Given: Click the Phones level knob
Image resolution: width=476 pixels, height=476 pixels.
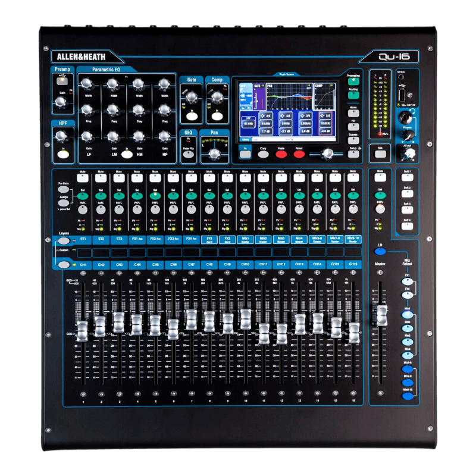Looking at the screenshot, I should [x=409, y=135].
